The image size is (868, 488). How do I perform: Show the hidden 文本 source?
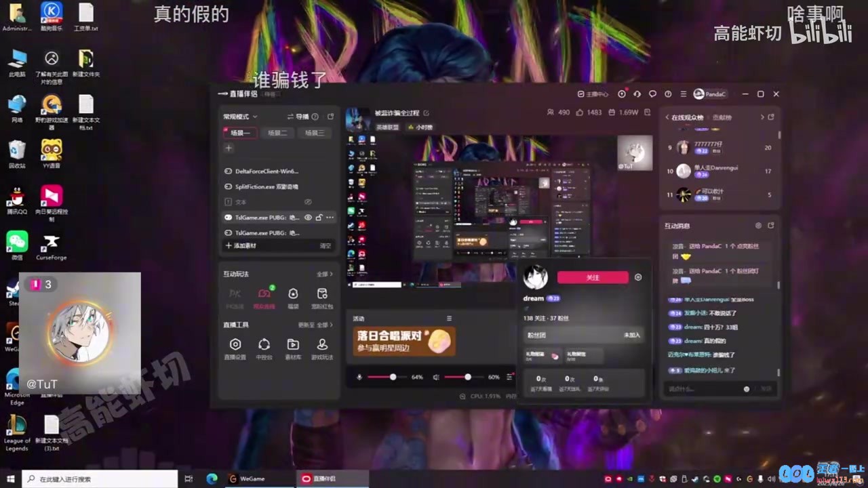point(308,202)
